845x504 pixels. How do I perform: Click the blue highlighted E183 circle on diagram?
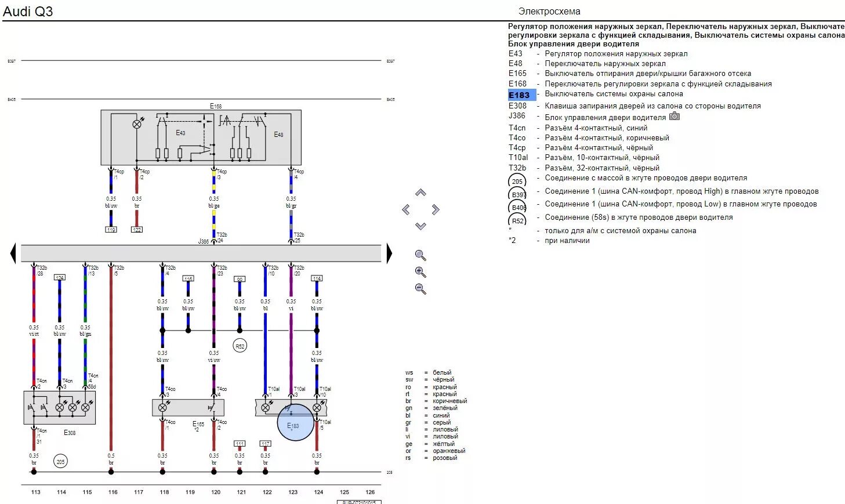(x=295, y=423)
